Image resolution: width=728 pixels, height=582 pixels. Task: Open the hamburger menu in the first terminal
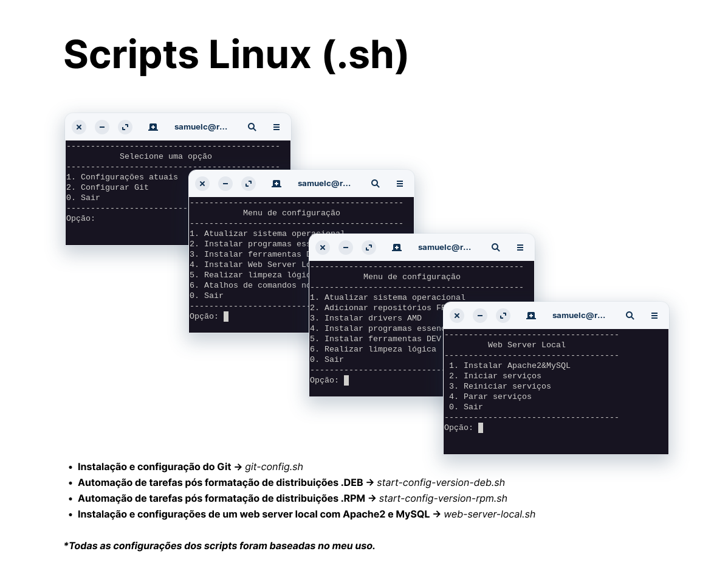click(x=276, y=127)
